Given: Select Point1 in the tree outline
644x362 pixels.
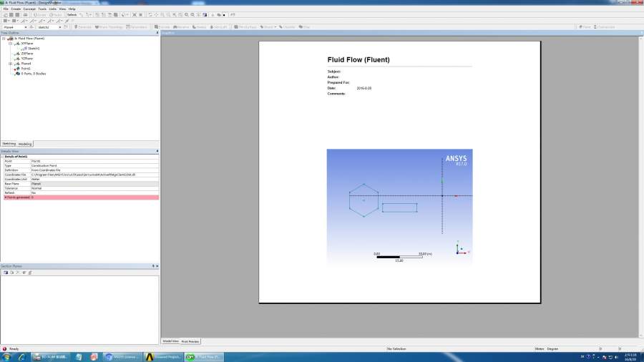Looking at the screenshot, I should coord(26,69).
